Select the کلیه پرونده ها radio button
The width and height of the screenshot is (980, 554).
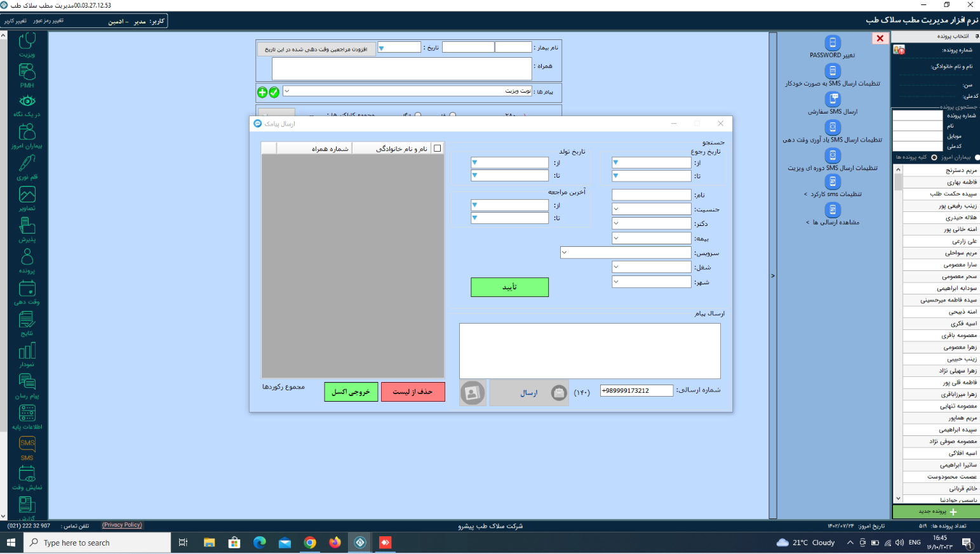coord(934,157)
